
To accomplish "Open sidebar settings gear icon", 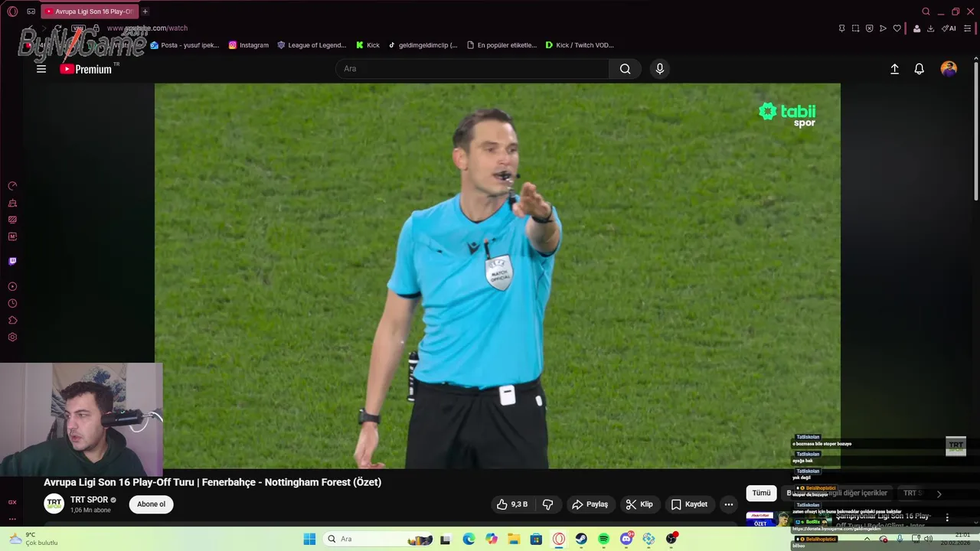I will click(x=12, y=337).
